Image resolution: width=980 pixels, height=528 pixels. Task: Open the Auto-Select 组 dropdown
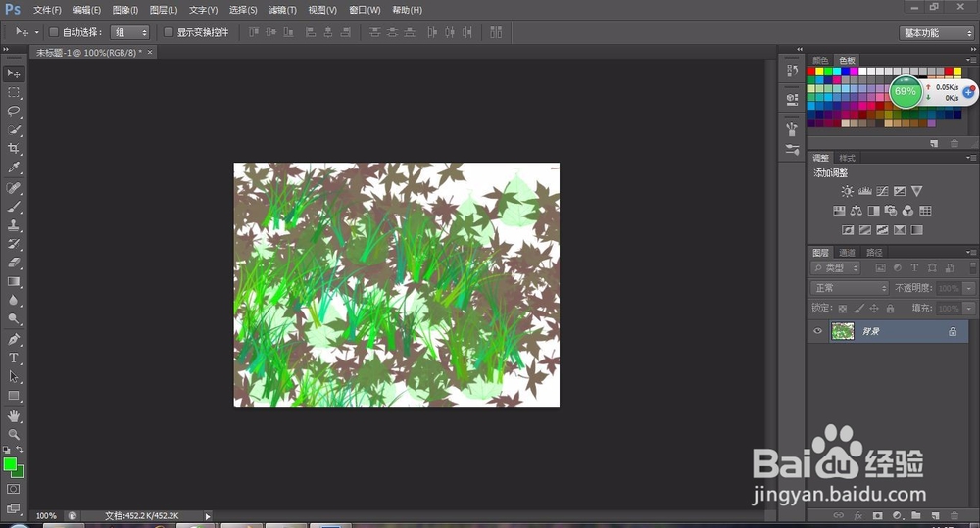(130, 32)
